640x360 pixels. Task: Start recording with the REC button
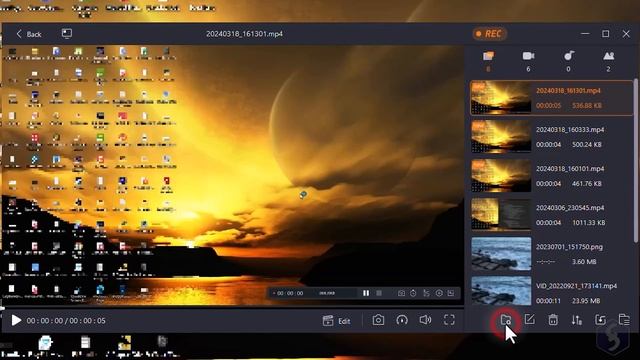point(489,33)
